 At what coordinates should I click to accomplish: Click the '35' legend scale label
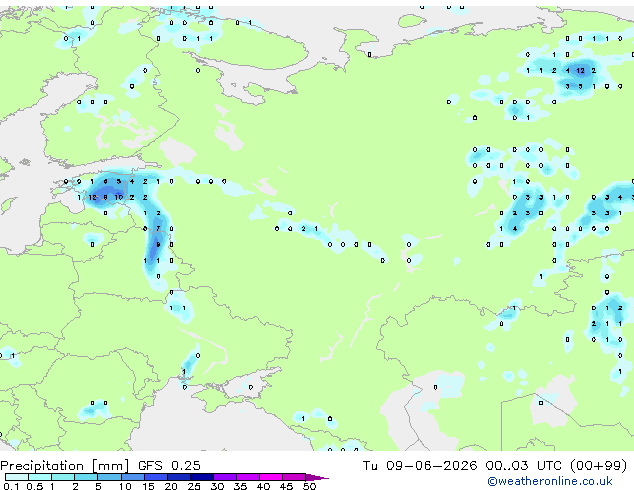click(240, 486)
